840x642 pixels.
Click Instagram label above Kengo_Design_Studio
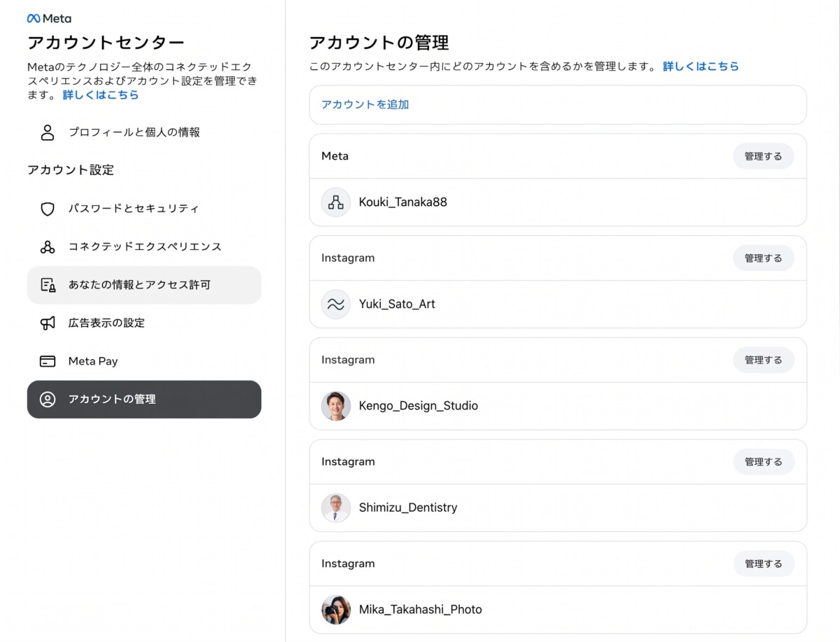348,360
